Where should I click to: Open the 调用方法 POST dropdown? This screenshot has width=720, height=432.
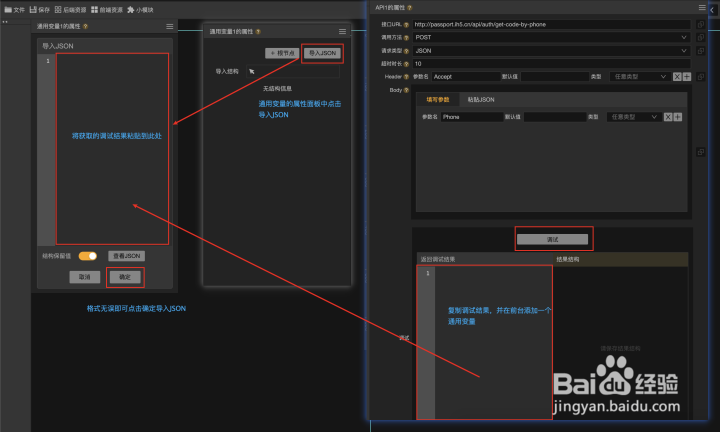click(551, 37)
